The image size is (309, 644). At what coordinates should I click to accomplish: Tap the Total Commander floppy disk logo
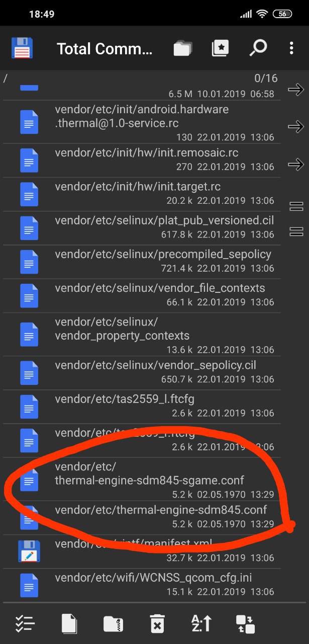pos(22,48)
